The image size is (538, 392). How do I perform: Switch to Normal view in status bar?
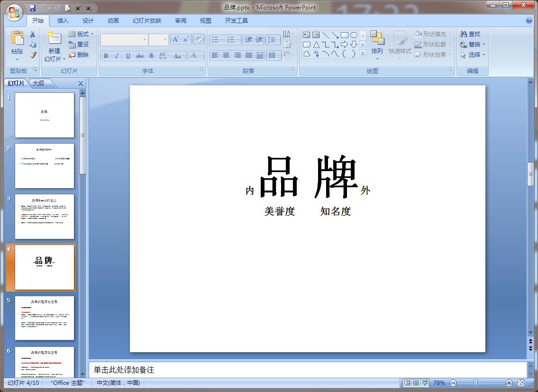click(x=407, y=383)
